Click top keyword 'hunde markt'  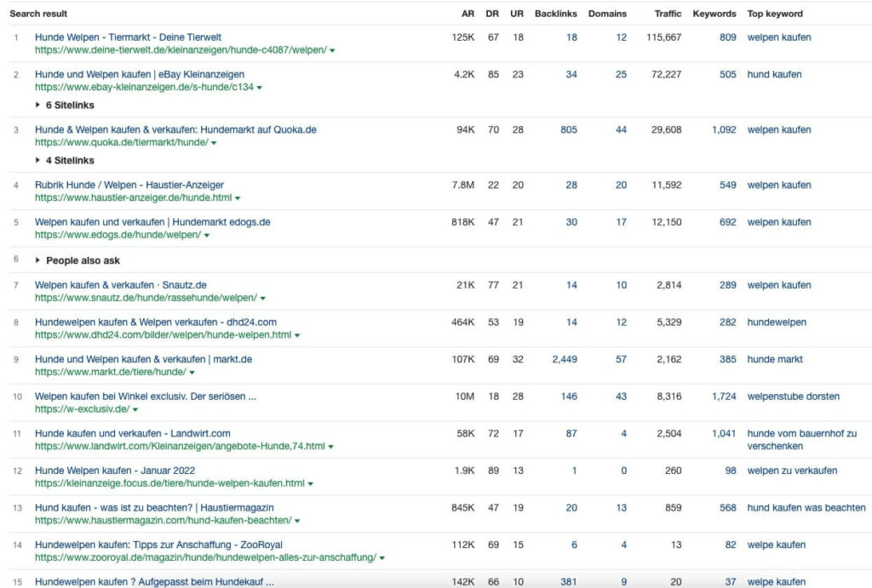[775, 360]
